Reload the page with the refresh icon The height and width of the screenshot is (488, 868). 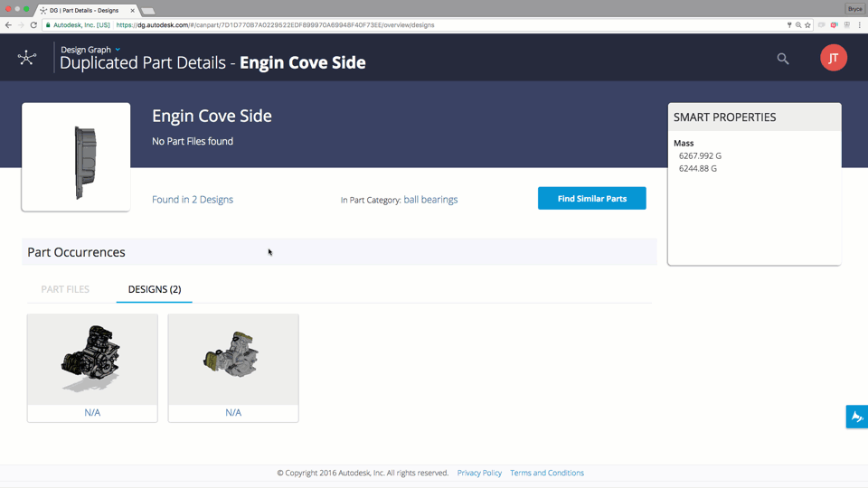coord(33,25)
